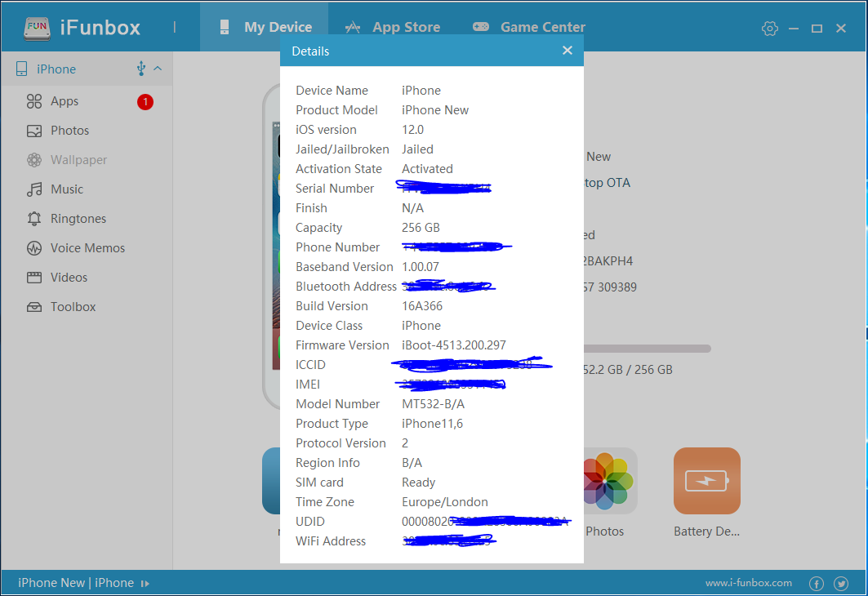
Task: Click the iPhone device outline icon
Action: click(21, 69)
